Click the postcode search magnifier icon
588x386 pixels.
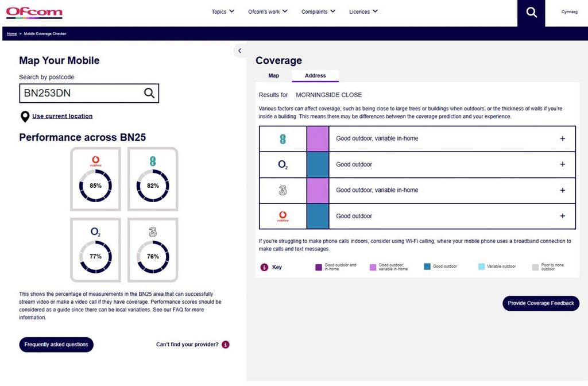(149, 93)
